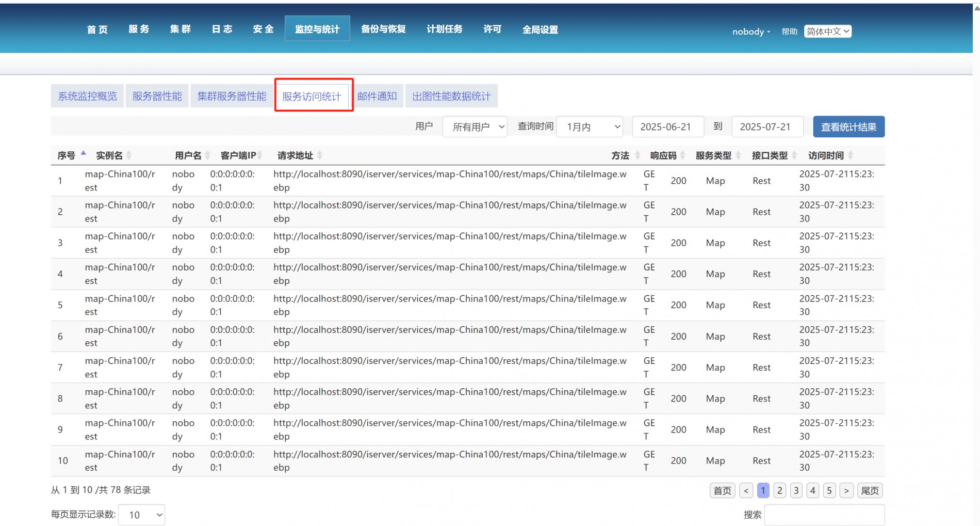Open the 所有用户 user dropdown

[475, 127]
